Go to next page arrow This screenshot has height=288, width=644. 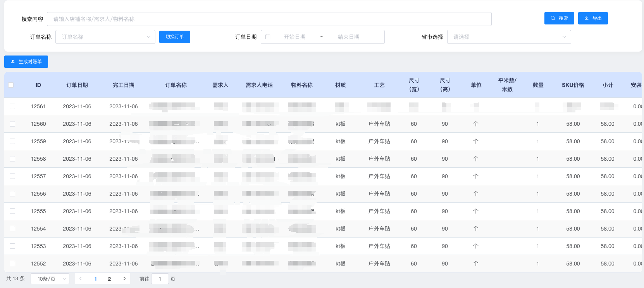click(x=124, y=279)
